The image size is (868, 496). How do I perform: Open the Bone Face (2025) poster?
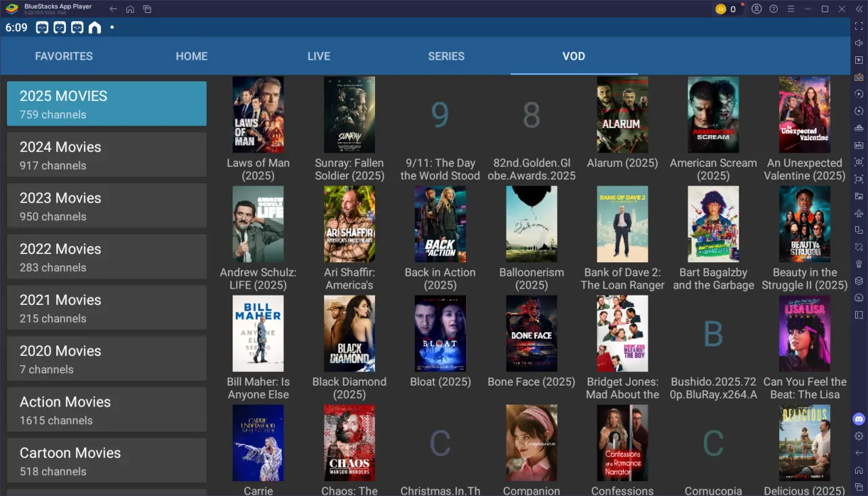pyautogui.click(x=532, y=333)
